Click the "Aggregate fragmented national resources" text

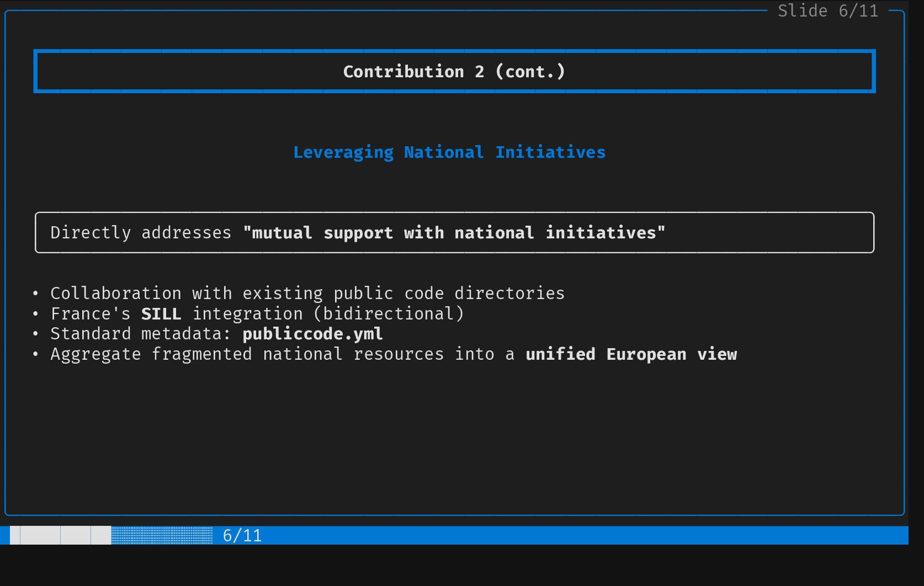(247, 354)
